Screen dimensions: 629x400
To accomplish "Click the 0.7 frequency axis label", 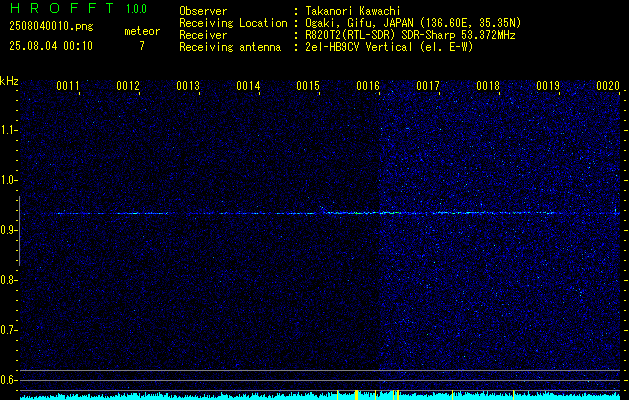I will coord(8,330).
